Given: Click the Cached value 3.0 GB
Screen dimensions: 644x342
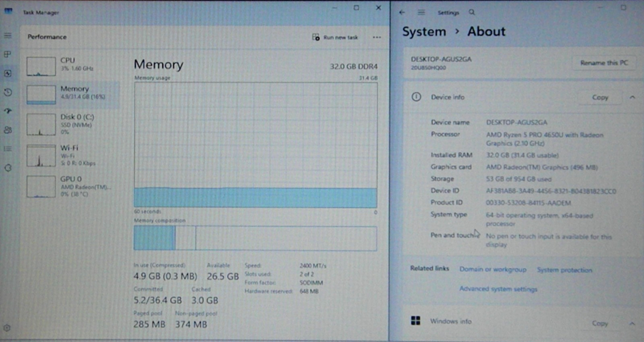Looking at the screenshot, I should pos(204,301).
